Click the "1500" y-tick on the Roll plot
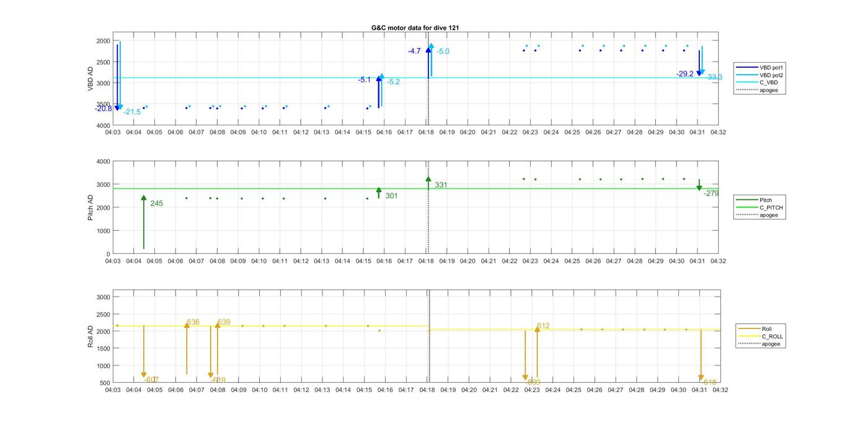This screenshot has height=430, width=868. [x=103, y=349]
